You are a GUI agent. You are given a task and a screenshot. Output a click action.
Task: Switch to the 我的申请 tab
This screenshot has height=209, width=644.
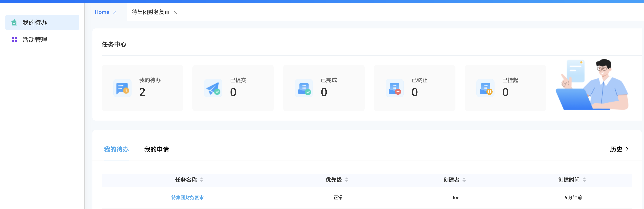click(156, 149)
